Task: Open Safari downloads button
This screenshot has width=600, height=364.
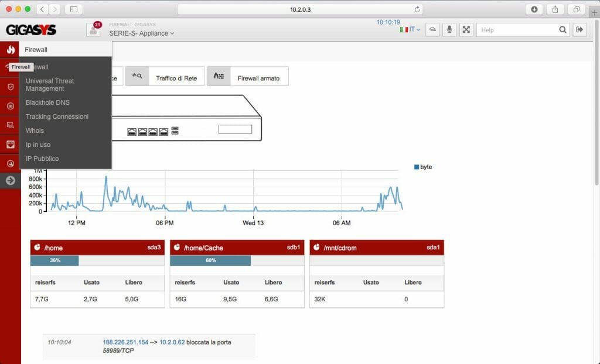Action: [534, 9]
